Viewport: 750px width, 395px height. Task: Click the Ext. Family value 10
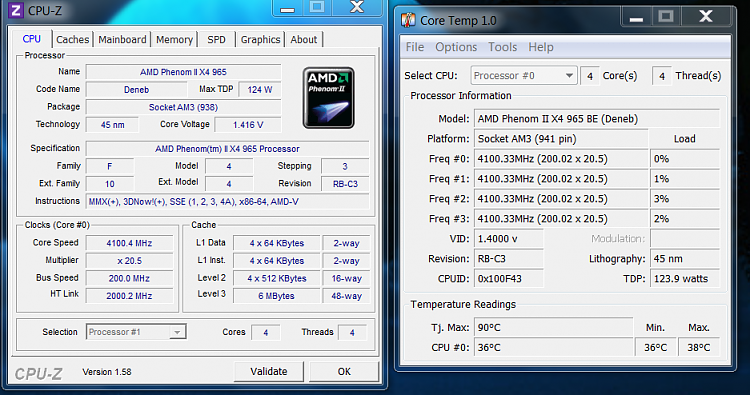(110, 184)
